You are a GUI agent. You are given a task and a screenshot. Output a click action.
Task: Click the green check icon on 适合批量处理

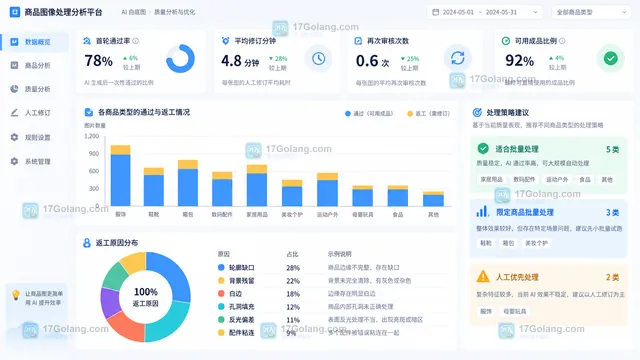pyautogui.click(x=483, y=149)
